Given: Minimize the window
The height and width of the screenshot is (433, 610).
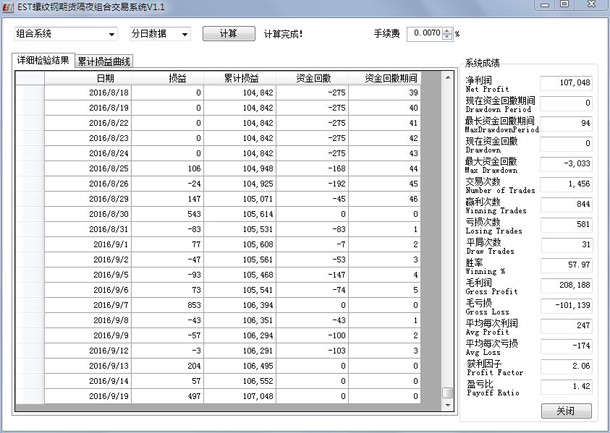Looking at the screenshot, I should tap(545, 5).
